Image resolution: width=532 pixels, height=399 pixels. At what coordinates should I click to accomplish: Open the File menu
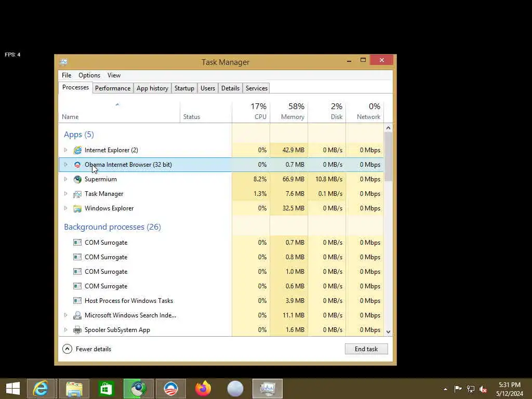(66, 75)
